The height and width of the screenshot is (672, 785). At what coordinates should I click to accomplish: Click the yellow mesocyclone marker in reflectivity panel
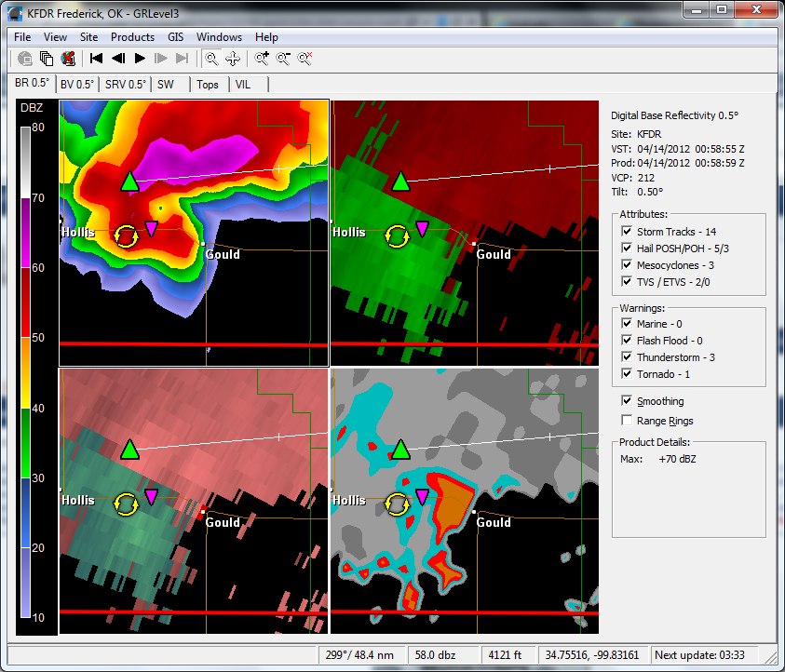pos(126,236)
